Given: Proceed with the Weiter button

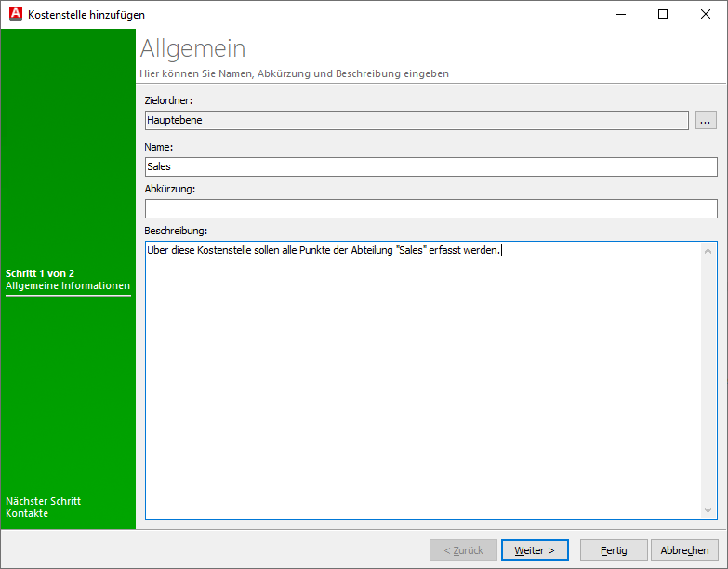Looking at the screenshot, I should pos(535,550).
